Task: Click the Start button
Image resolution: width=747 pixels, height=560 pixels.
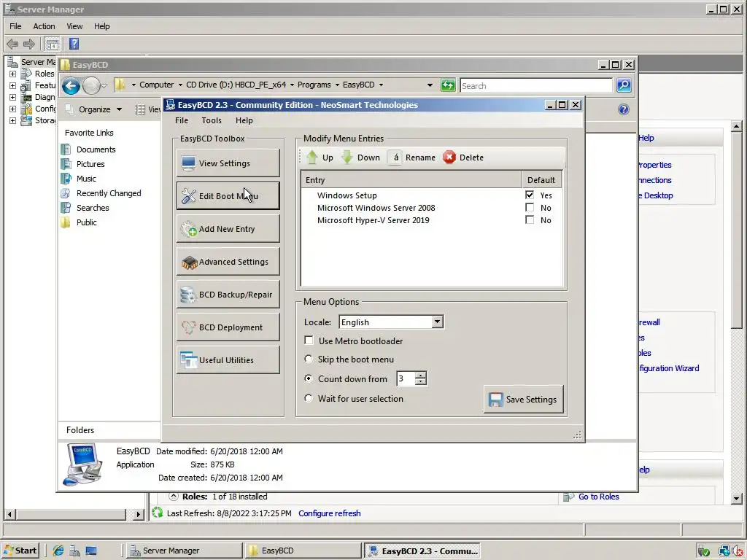Action: 20,551
